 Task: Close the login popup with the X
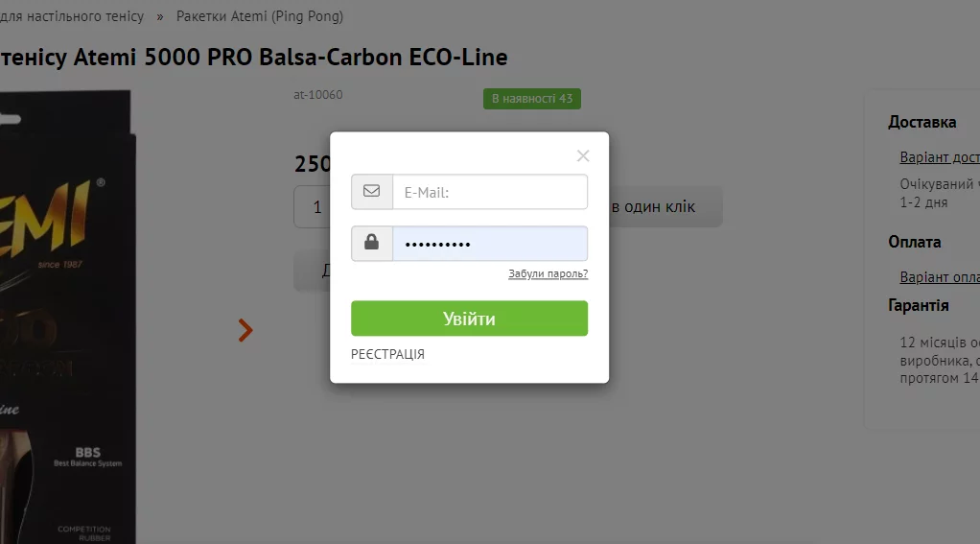tap(583, 155)
